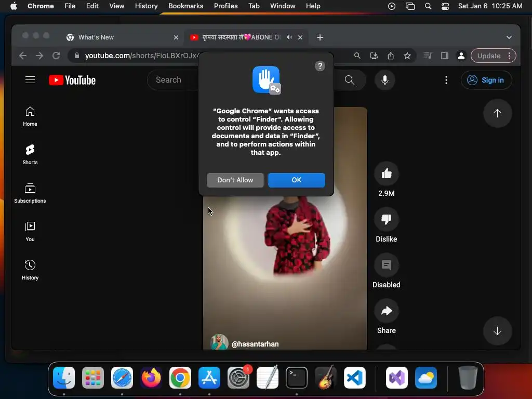
Task: Open the Chrome profile avatar menu
Action: (461, 56)
